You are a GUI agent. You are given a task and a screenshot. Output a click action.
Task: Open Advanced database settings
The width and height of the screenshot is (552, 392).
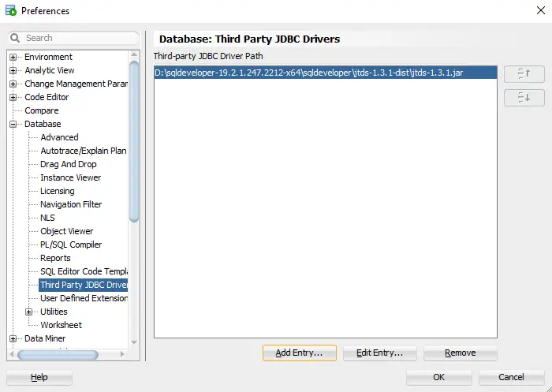pos(59,137)
